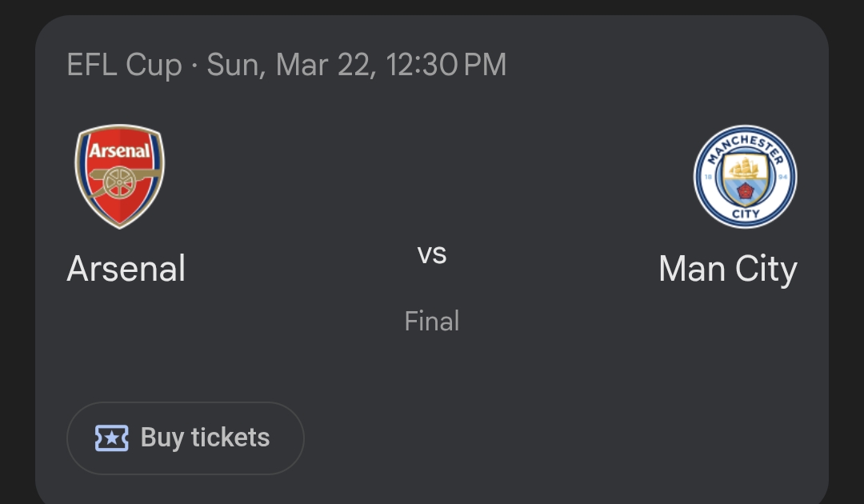Click the Final stage label

pyautogui.click(x=432, y=322)
